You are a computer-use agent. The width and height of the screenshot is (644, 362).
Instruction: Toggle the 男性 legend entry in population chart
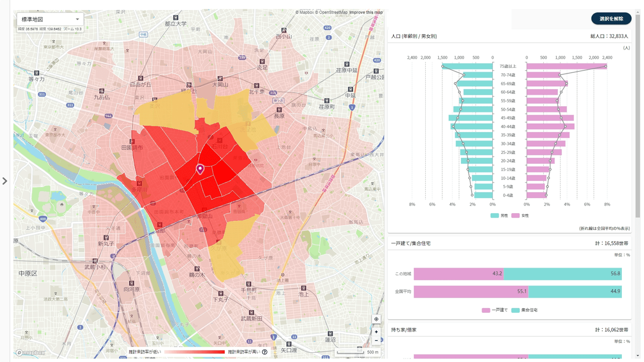click(500, 216)
